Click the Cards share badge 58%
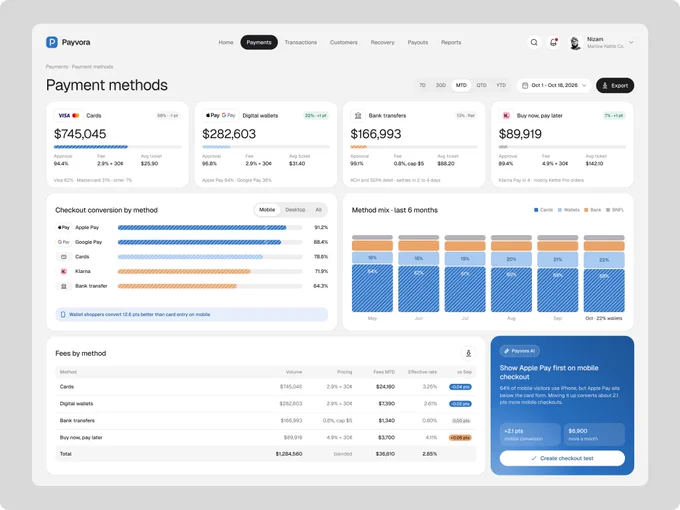Screen dimensions: 680x510 [168, 115]
